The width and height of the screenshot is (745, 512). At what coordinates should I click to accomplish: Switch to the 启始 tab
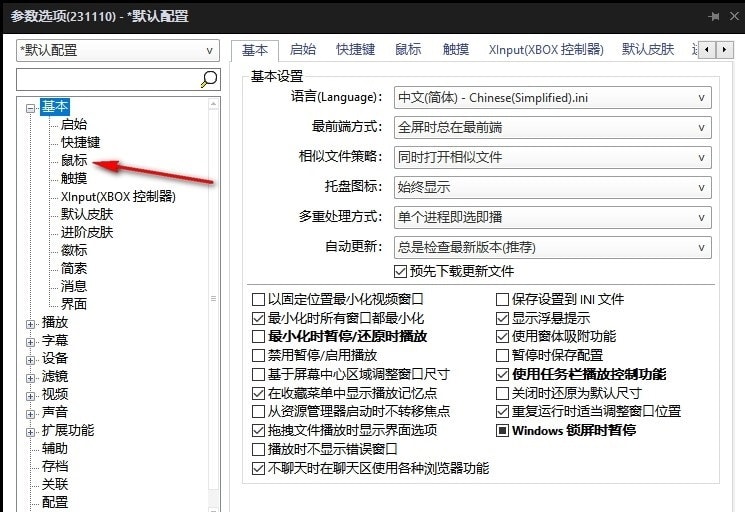coord(303,49)
